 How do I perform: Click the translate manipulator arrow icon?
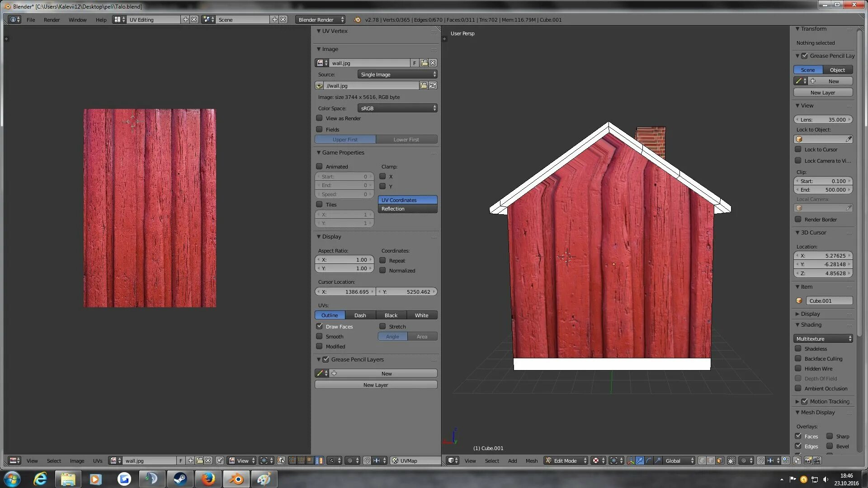pyautogui.click(x=640, y=460)
